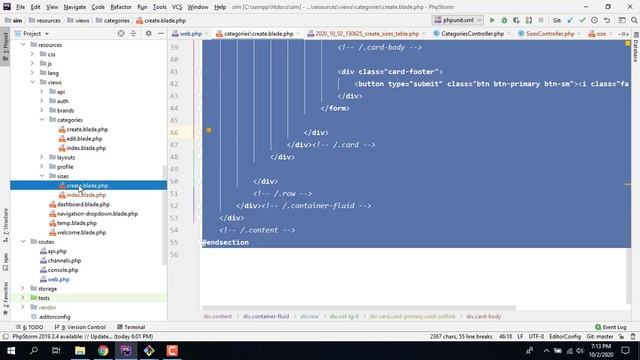Locate current file in Project tree
The image size is (640, 360).
[121, 33]
